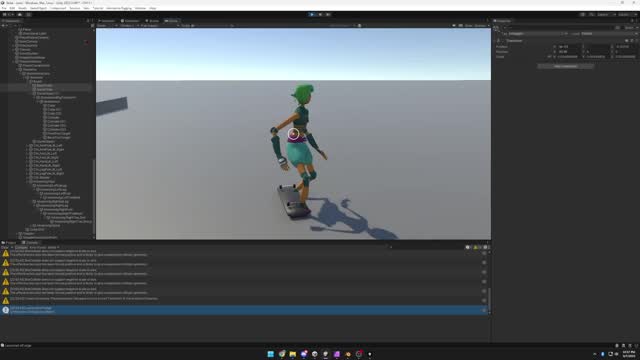Open File Explorer from the taskbar
Image resolution: width=640 pixels, height=360 pixels.
pyautogui.click(x=293, y=354)
